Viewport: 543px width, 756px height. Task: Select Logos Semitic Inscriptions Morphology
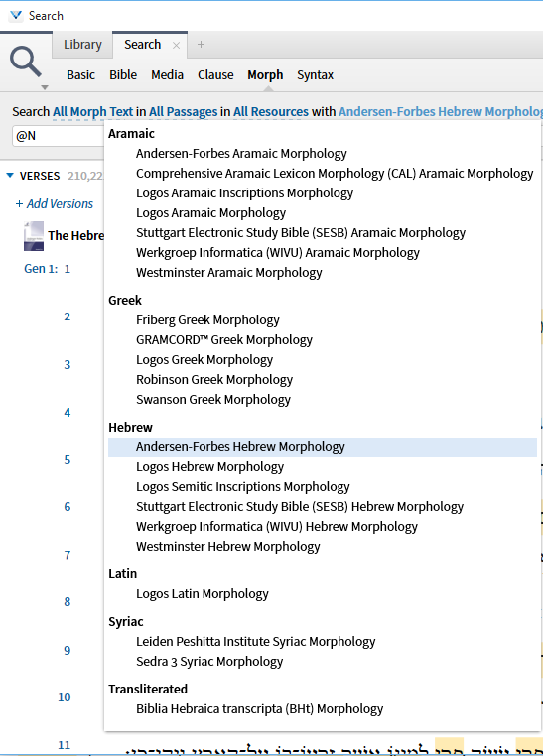[x=242, y=487]
